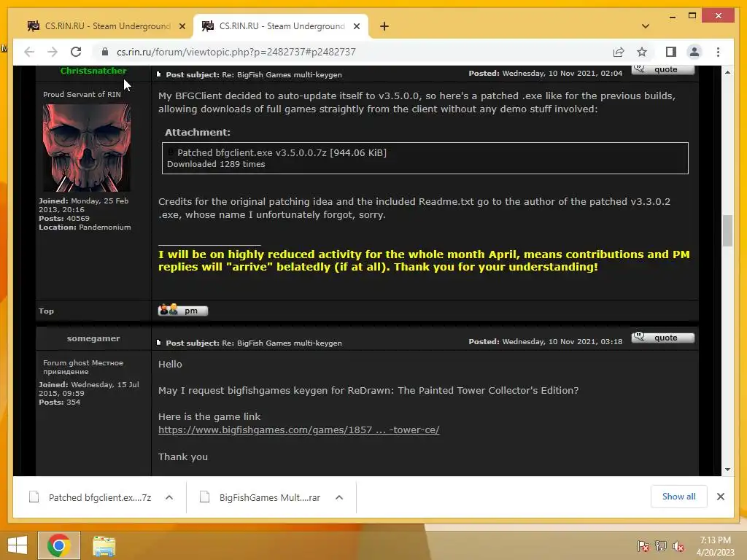Open a new browser tab
Image resolution: width=747 pixels, height=560 pixels.
[384, 26]
